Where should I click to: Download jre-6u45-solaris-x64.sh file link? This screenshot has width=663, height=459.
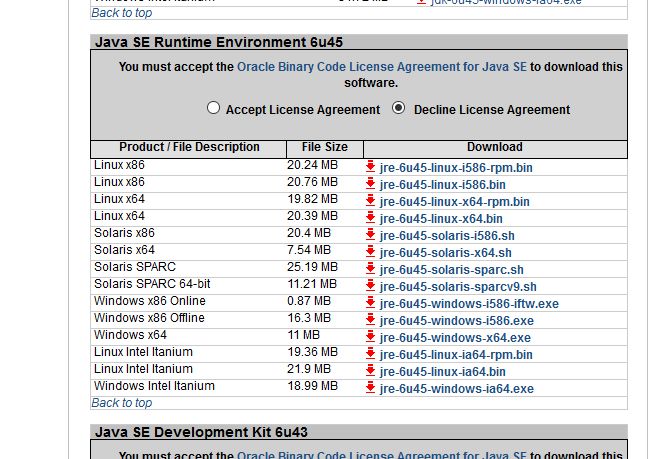pyautogui.click(x=446, y=253)
